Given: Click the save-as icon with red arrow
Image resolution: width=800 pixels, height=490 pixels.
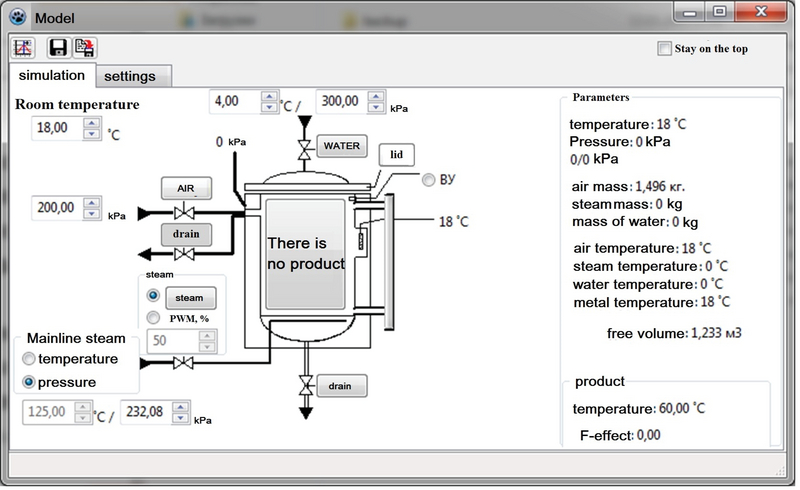Looking at the screenshot, I should tap(85, 48).
